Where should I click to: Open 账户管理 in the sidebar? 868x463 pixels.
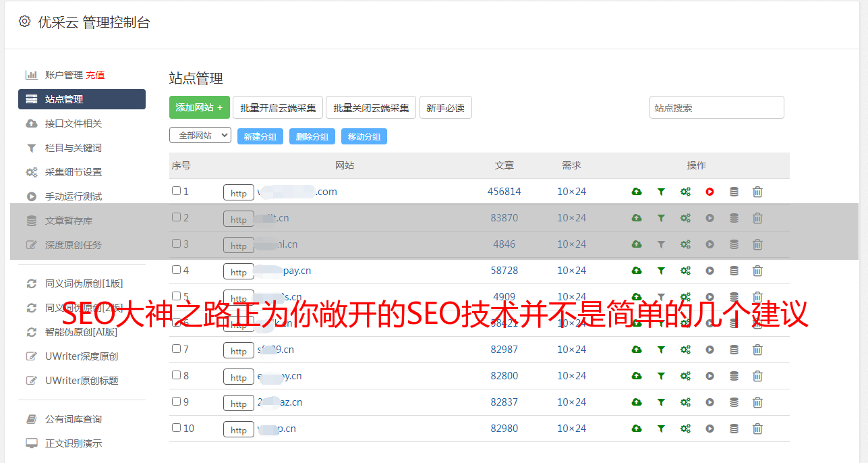pos(63,75)
